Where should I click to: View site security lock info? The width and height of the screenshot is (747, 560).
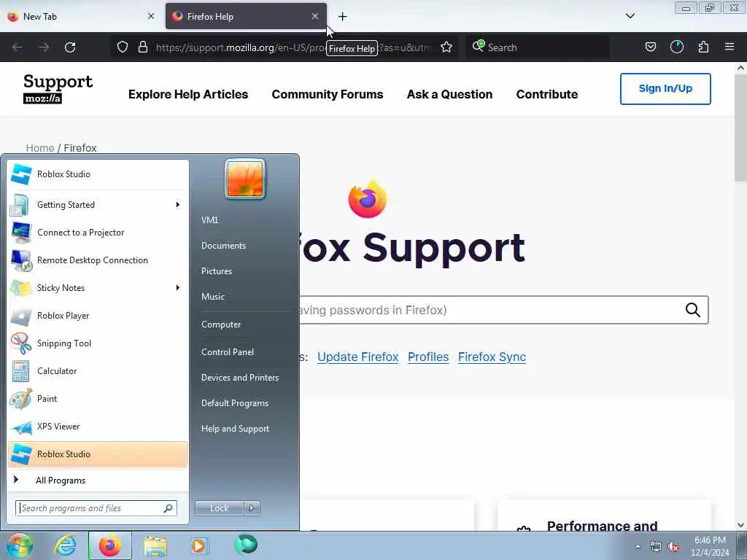pos(142,47)
